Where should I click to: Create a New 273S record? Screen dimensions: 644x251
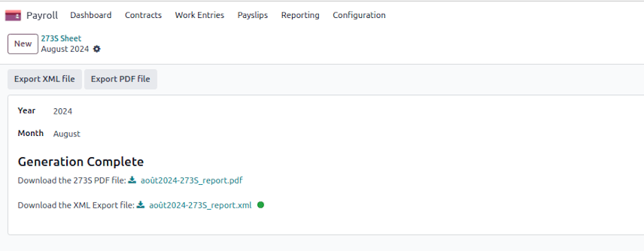coord(23,44)
